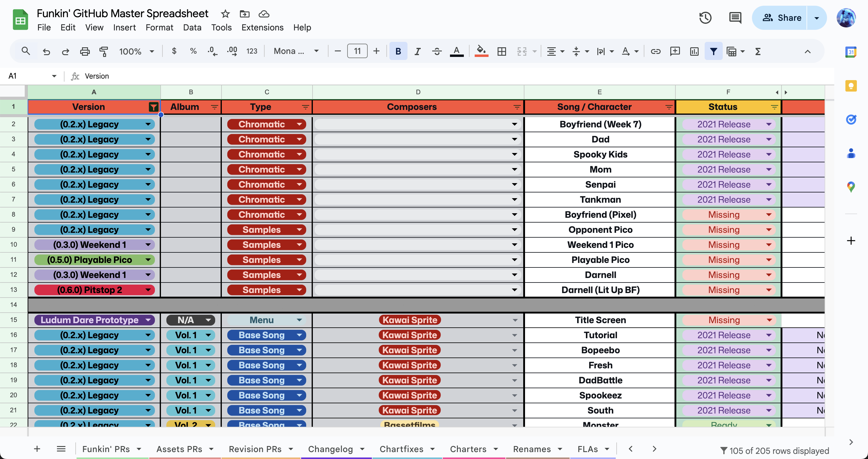The height and width of the screenshot is (459, 868).
Task: Click the print icon
Action: tap(85, 51)
